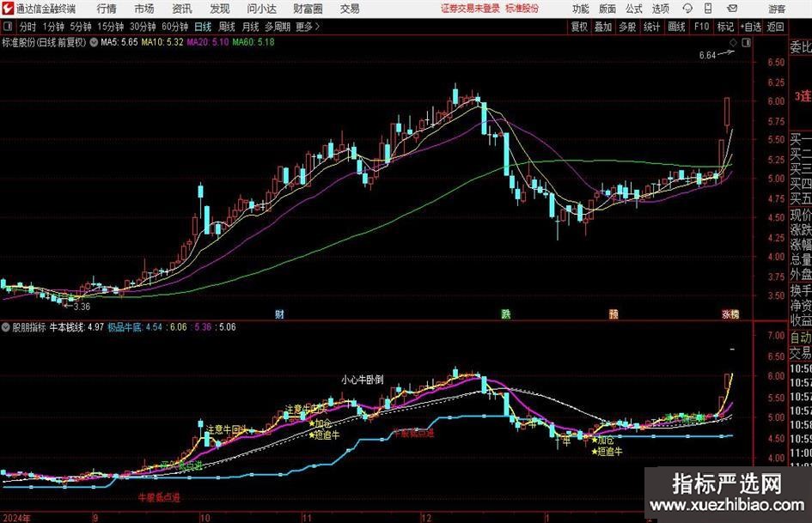This screenshot has width=812, height=523.
Task: Open the 市场 menu
Action: 144,9
